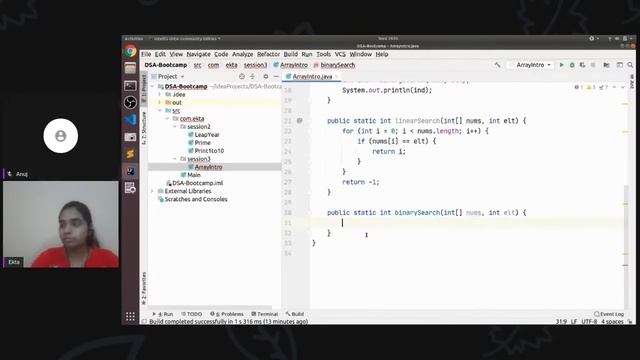Click expand/collapse all icon in the Project panel
640x360 pixels.
[252, 76]
